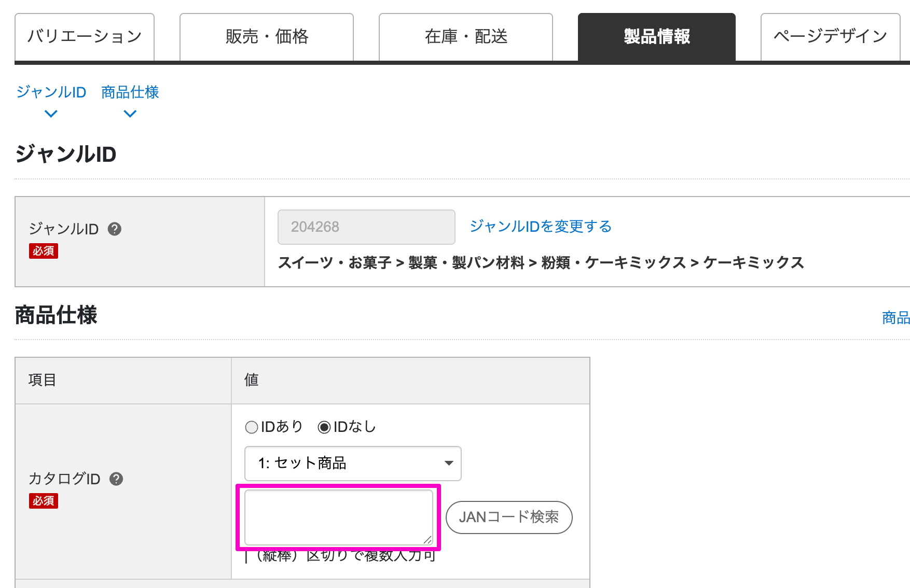Click the chevron under the ジャンルID anchor

(x=51, y=114)
